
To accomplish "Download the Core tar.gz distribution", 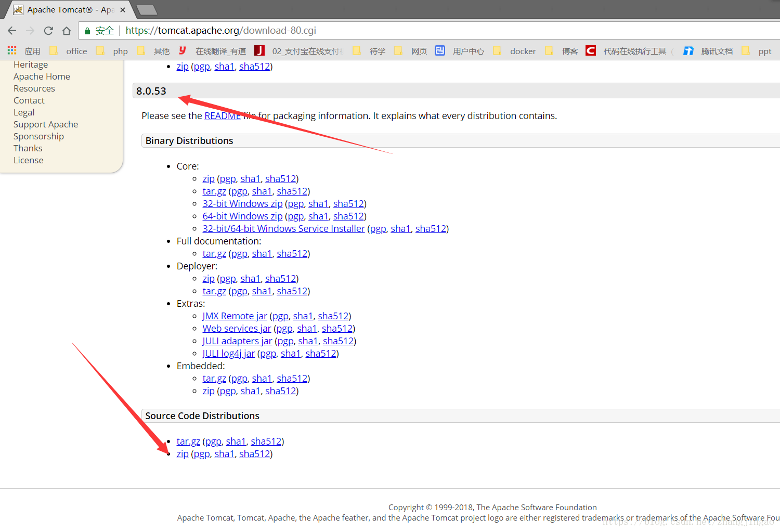I will tap(214, 191).
